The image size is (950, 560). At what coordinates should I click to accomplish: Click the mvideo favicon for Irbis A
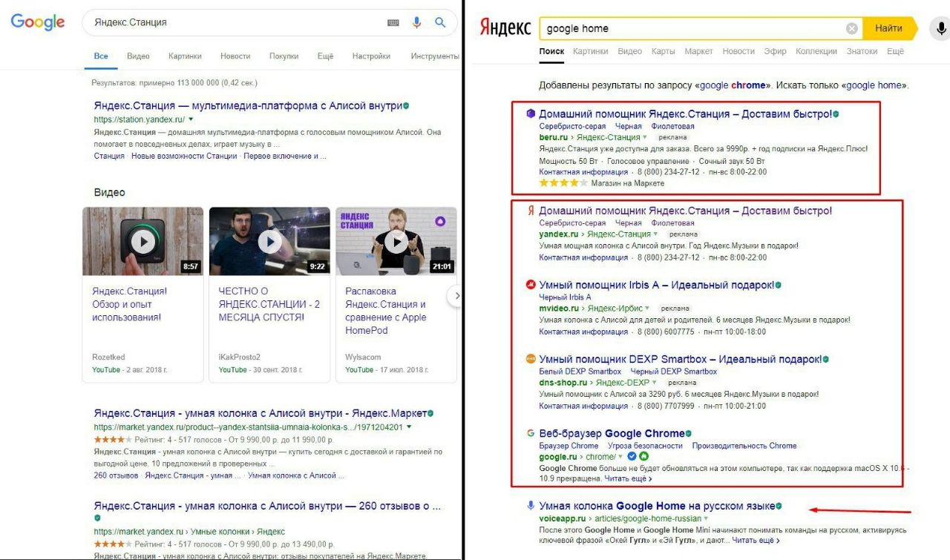[x=531, y=284]
